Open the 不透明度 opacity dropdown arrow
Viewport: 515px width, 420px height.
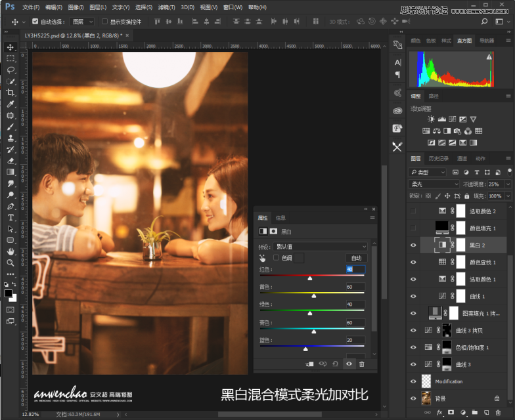(508, 184)
